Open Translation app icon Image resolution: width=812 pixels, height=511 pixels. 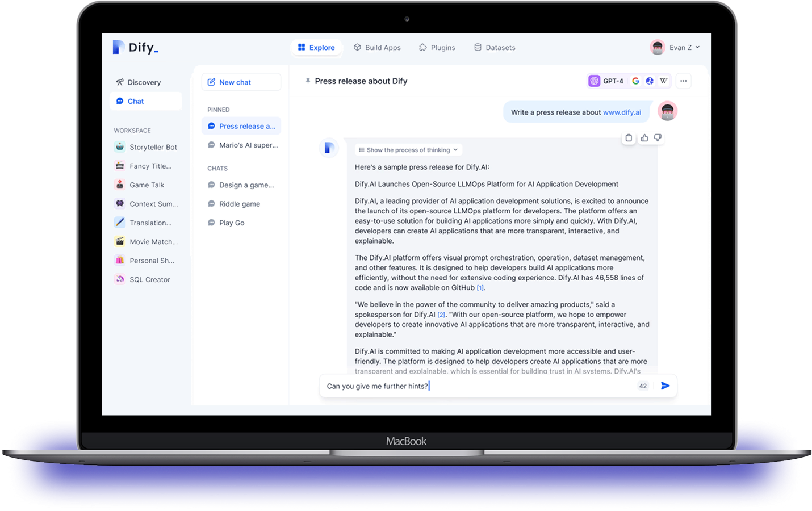coord(120,223)
